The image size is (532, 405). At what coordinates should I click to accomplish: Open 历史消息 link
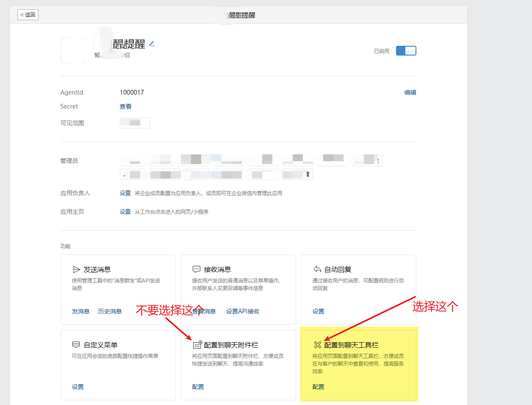point(110,311)
